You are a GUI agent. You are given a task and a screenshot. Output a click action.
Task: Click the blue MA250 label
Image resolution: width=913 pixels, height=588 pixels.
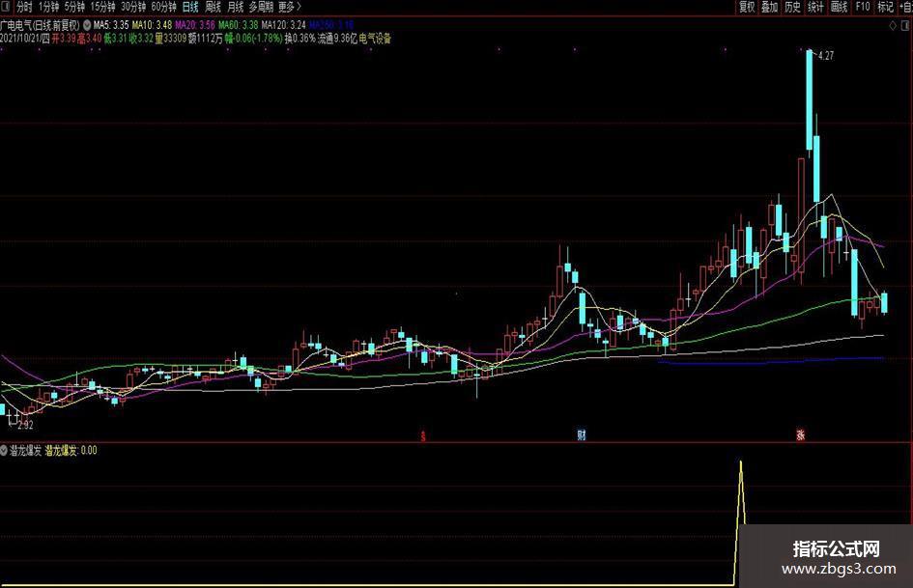330,25
